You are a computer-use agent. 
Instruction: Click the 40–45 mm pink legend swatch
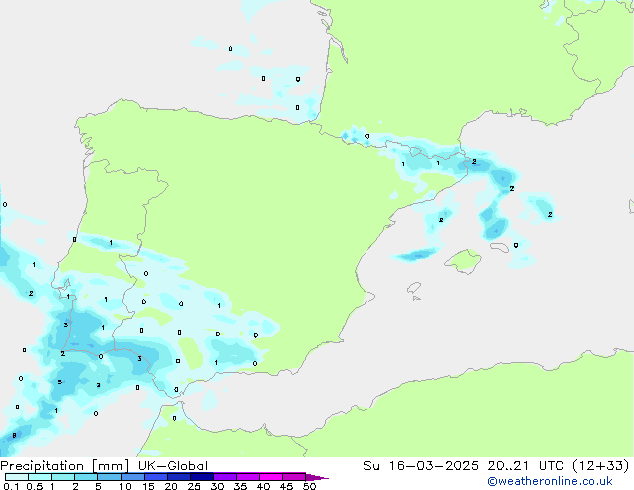[x=271, y=477]
